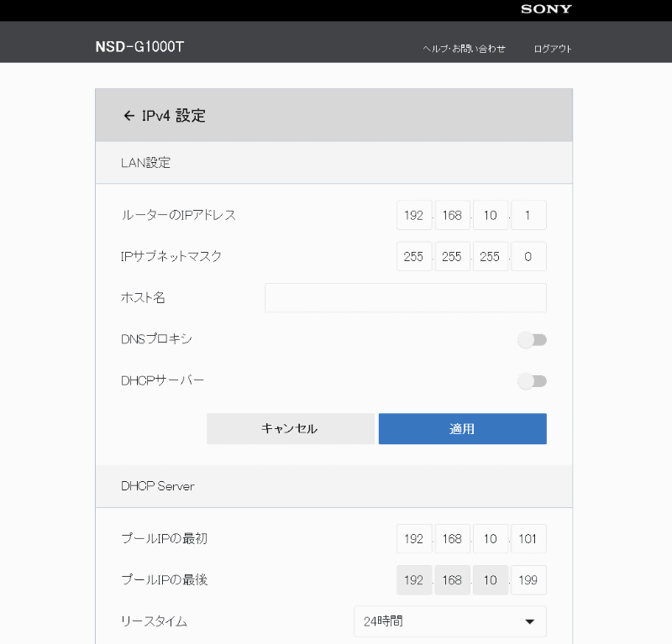Viewport: 672px width, 644px height.
Task: Select the ホスト名 input field
Action: click(x=405, y=297)
